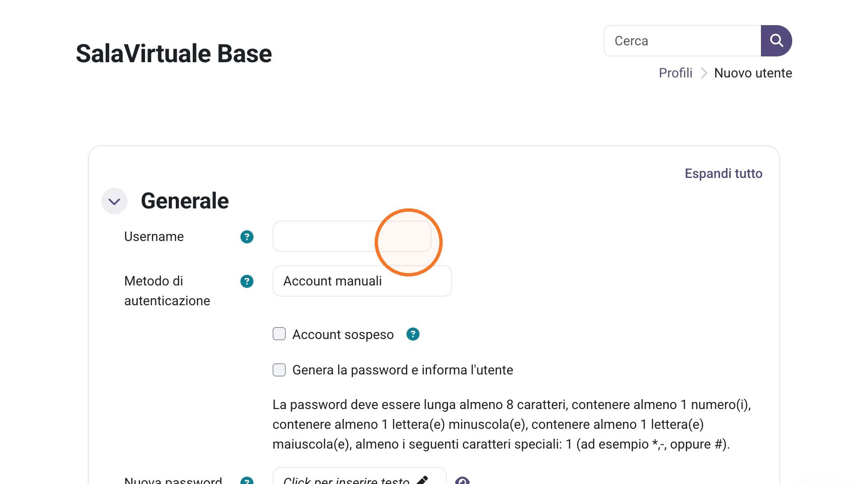
Task: Focus the Username text field
Action: tap(352, 236)
